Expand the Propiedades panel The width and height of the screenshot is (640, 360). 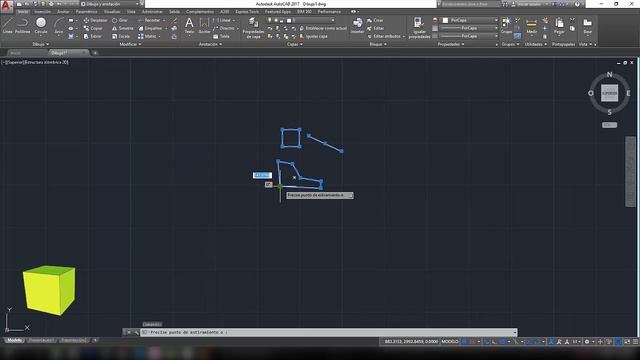[451, 44]
